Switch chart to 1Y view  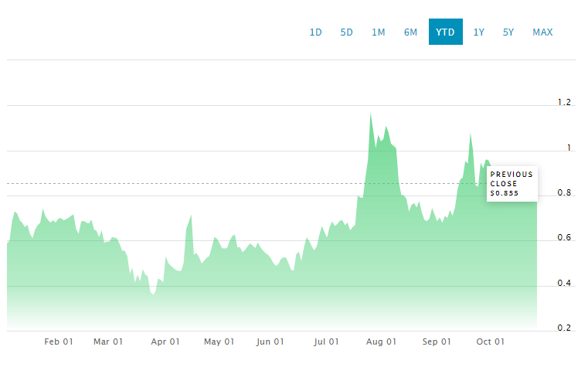click(479, 32)
